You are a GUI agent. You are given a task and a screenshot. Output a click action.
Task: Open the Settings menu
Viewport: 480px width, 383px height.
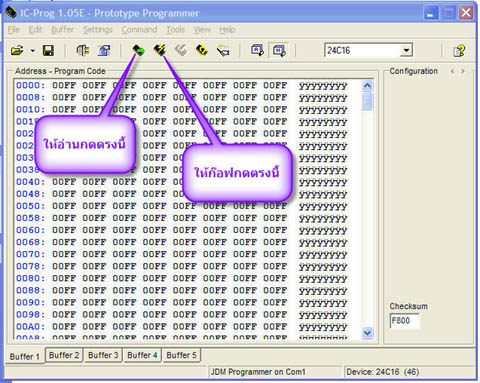coord(97,30)
